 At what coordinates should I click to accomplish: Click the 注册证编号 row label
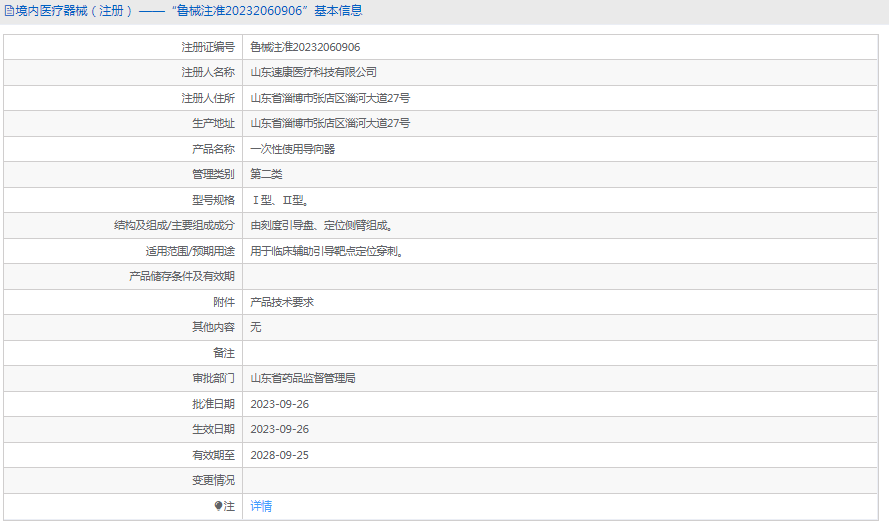[x=208, y=47]
